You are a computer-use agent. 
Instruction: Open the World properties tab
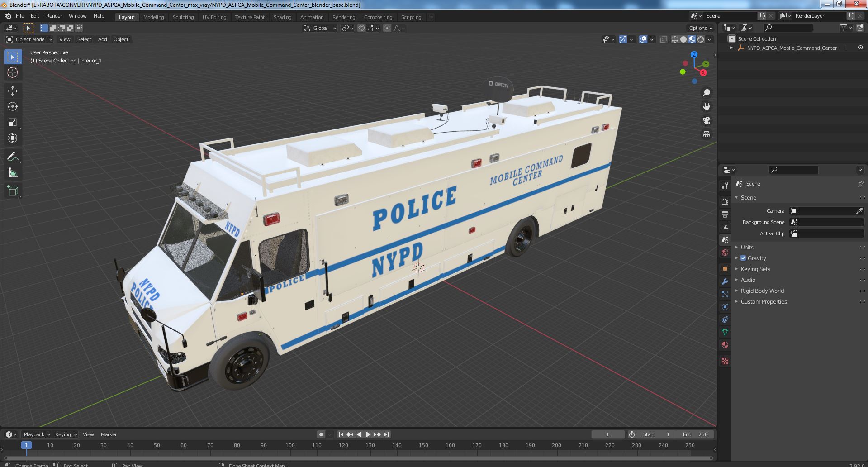click(725, 253)
